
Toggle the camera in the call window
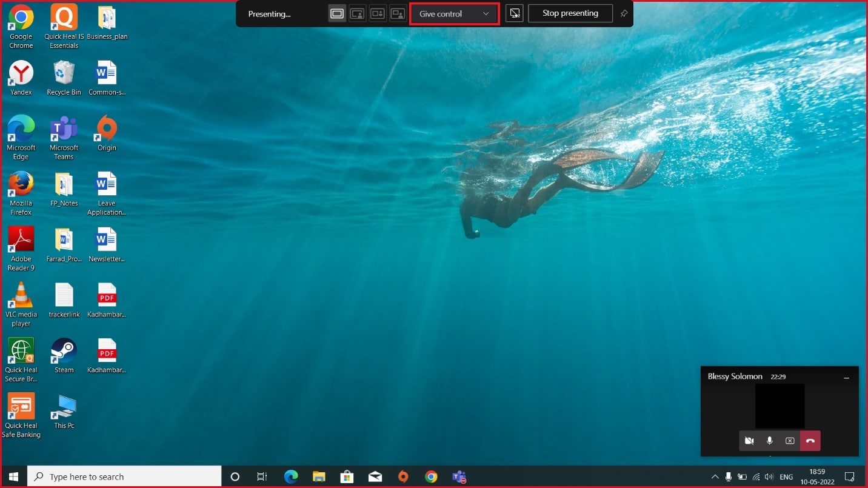(749, 441)
